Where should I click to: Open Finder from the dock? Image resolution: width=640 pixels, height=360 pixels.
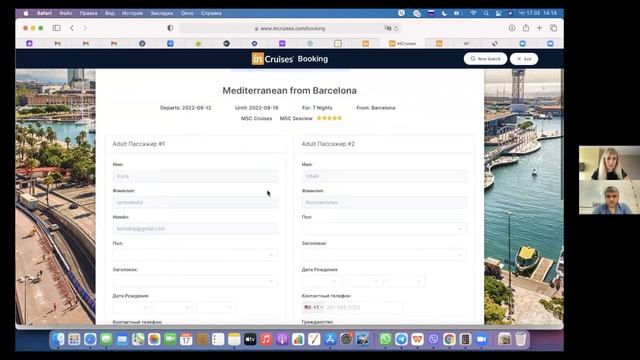coord(58,339)
